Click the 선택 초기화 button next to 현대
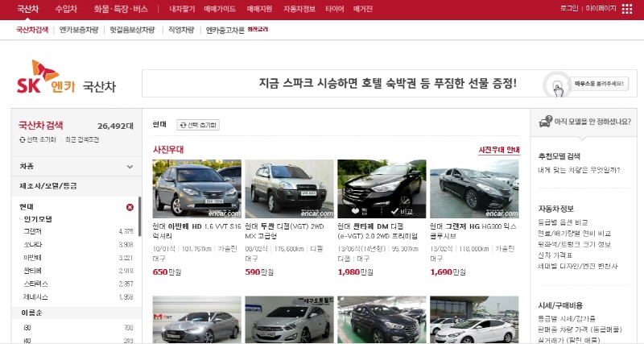The image size is (644, 344). coord(198,125)
